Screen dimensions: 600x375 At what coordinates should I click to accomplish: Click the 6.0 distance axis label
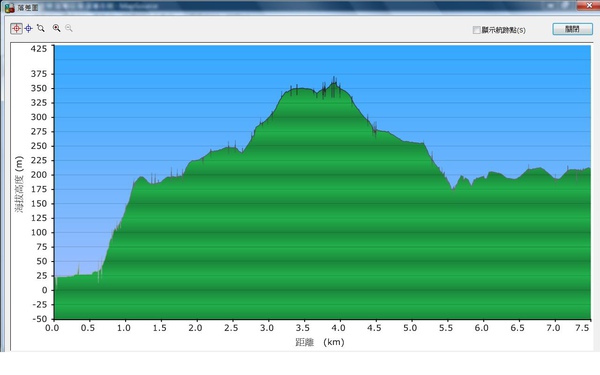pyautogui.click(x=482, y=328)
